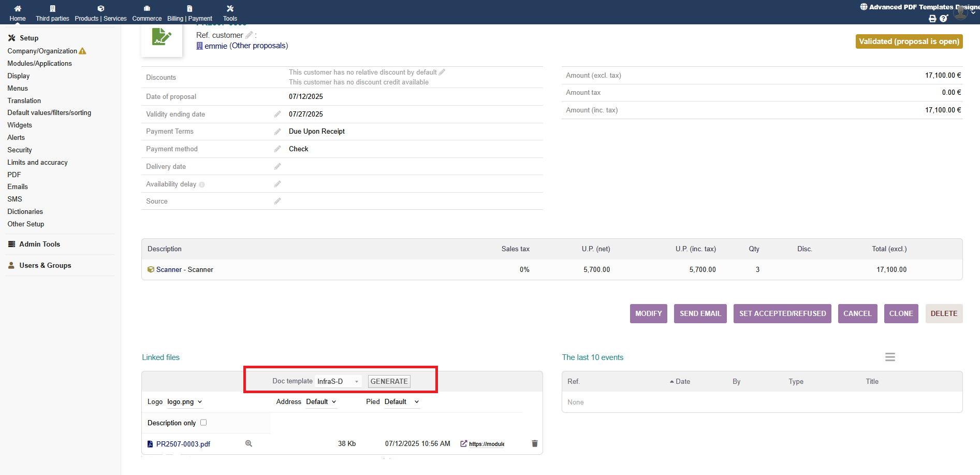
Task: Open the Doc template InfraS-D dropdown
Action: (338, 381)
